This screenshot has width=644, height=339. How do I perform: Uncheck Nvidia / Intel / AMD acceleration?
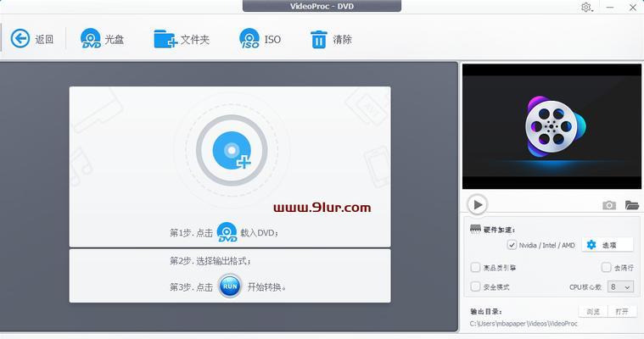tap(512, 245)
